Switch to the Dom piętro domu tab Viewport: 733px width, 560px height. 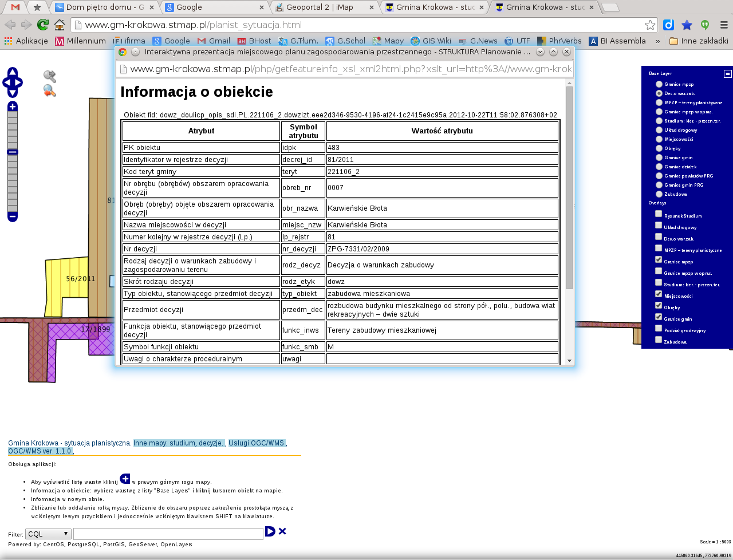pos(104,7)
